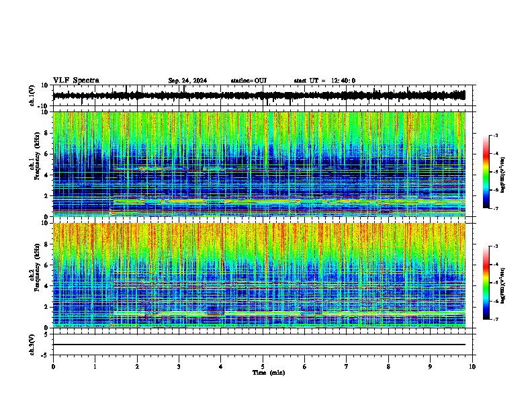Image resolution: width=532 pixels, height=411 pixels.
Task: Click the ch.1 log(PSD) color scale bar
Action: click(x=486, y=172)
